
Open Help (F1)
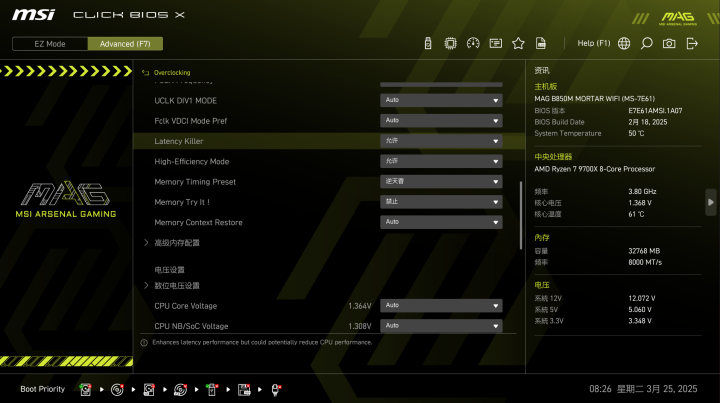click(x=594, y=43)
